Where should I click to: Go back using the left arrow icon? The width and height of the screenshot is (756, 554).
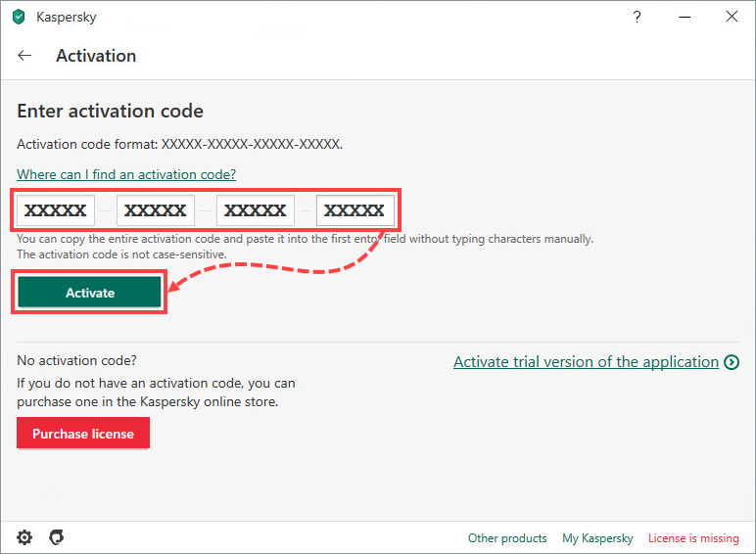tap(24, 56)
